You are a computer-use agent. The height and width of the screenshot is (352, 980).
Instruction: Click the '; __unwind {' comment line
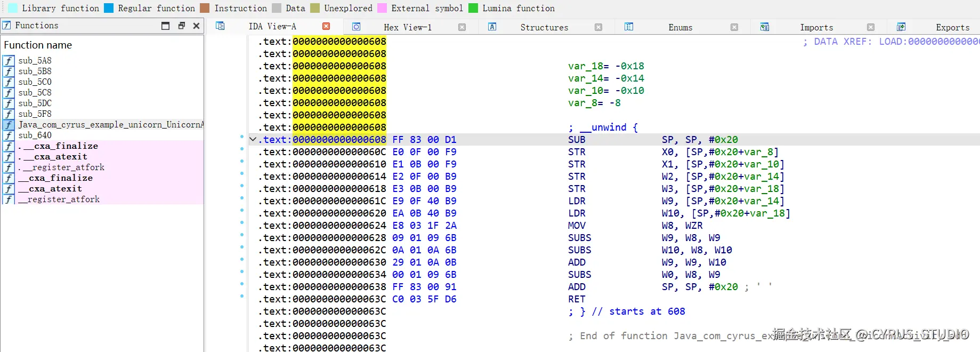point(603,127)
